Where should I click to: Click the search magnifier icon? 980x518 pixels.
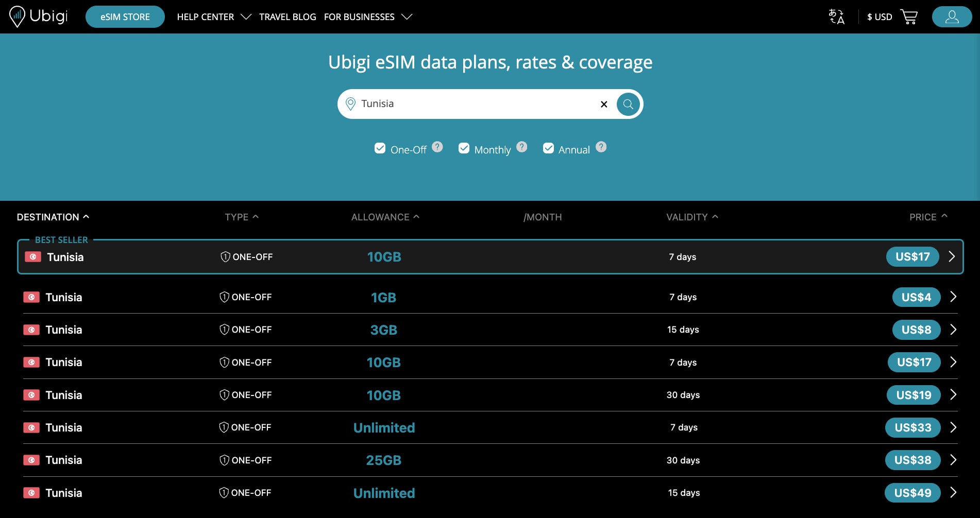pos(628,104)
